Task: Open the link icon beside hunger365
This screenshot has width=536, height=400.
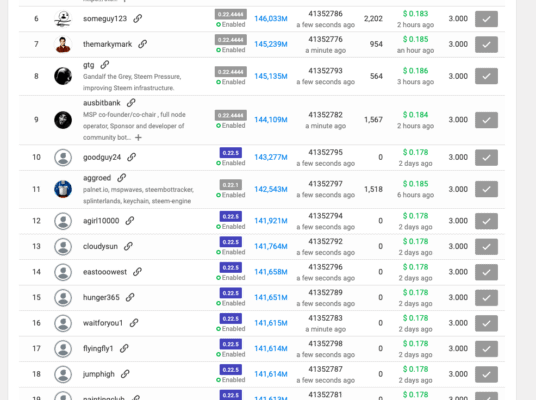Action: pyautogui.click(x=130, y=297)
